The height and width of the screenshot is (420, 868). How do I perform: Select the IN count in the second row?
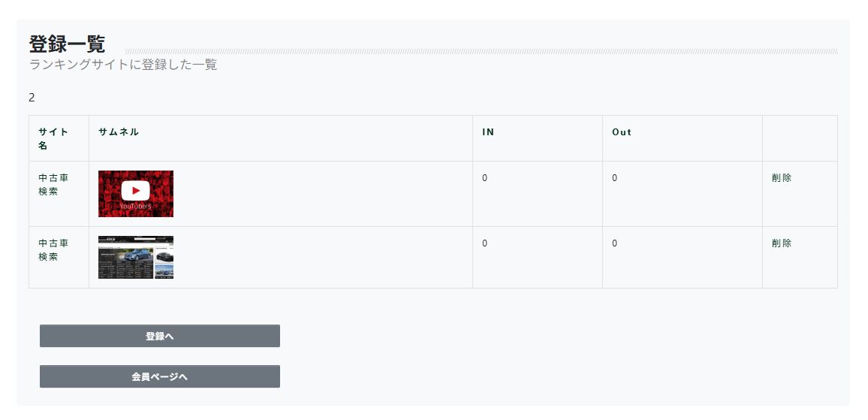pyautogui.click(x=485, y=243)
